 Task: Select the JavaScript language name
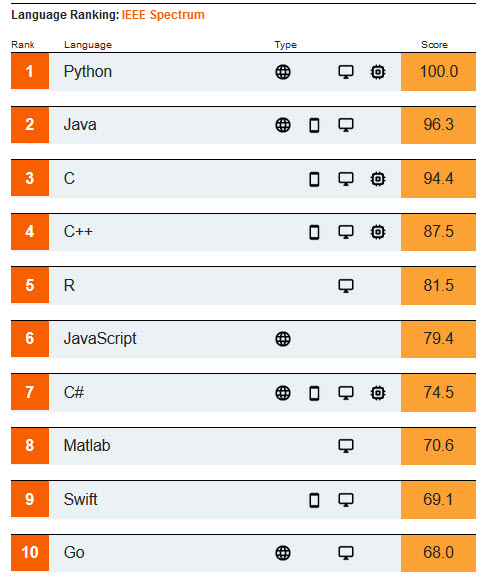[100, 338]
